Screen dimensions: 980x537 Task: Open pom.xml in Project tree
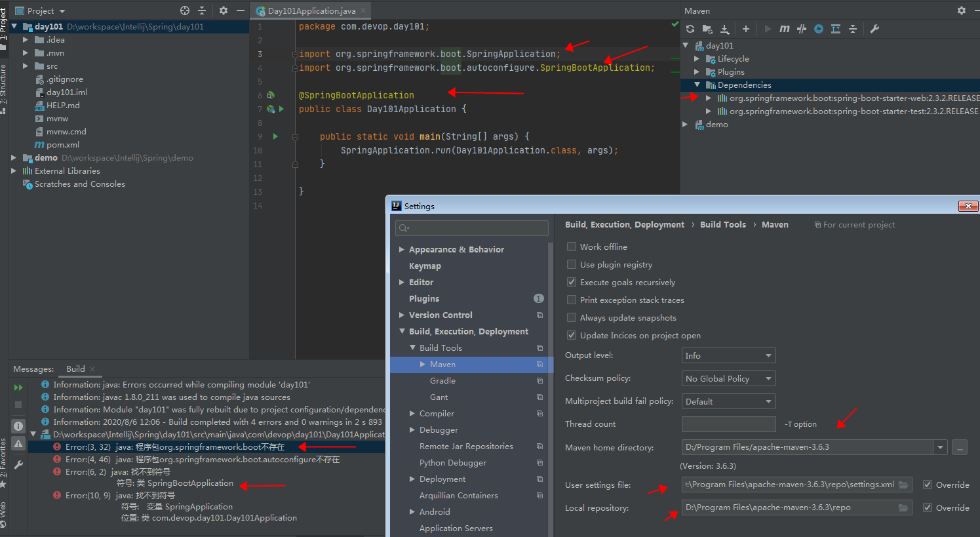point(62,144)
